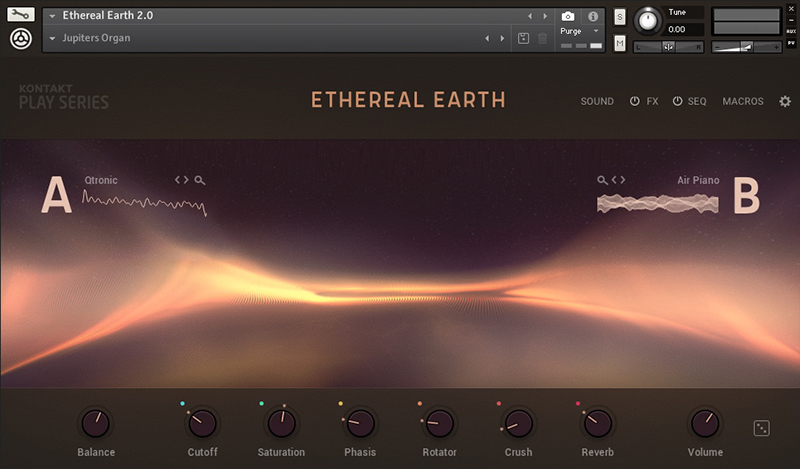This screenshot has width=800, height=469.
Task: Click the pan center icon
Action: click(x=668, y=47)
